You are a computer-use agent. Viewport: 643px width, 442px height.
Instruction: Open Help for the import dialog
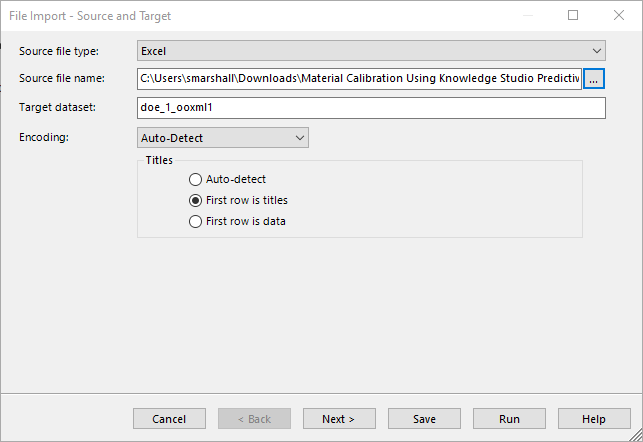tap(594, 419)
